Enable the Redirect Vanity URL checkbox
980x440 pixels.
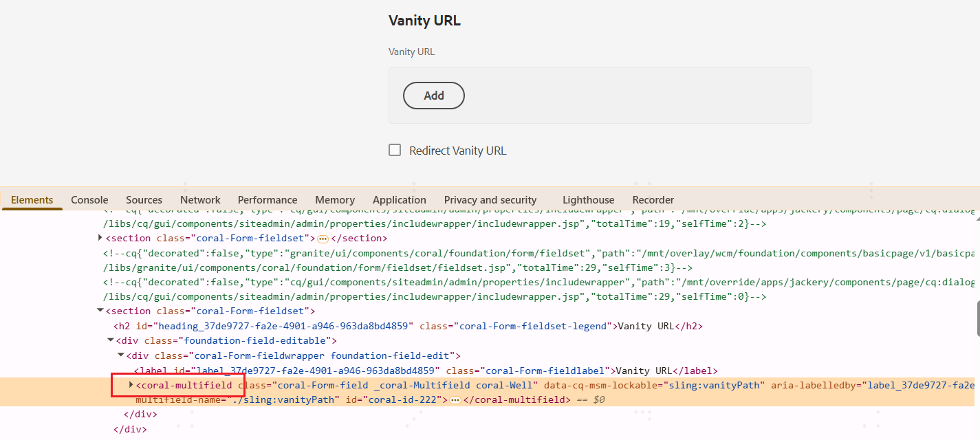click(x=395, y=150)
